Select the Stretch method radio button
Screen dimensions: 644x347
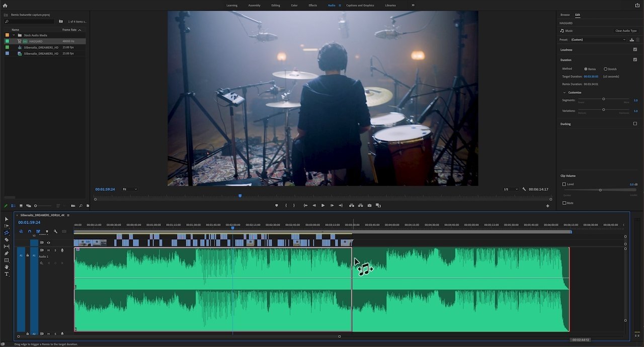click(605, 69)
